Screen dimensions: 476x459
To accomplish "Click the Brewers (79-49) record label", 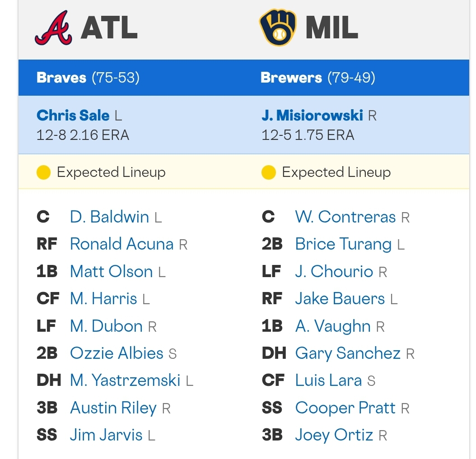I will pos(318,78).
